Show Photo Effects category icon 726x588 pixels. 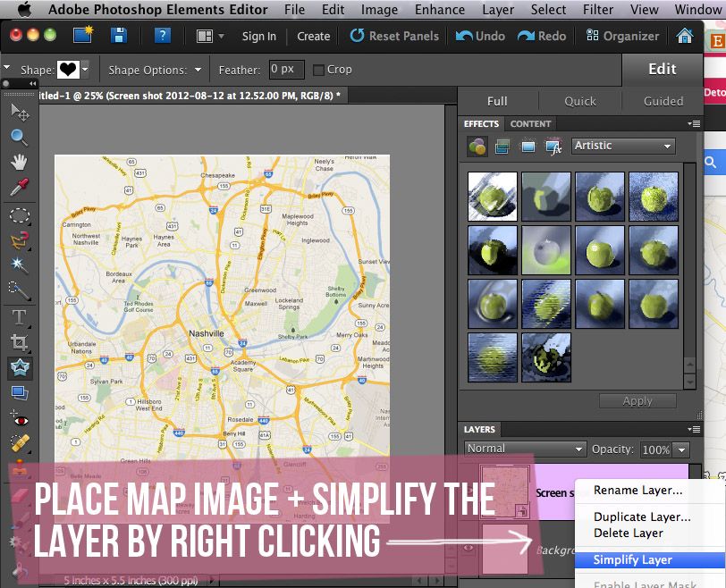point(528,147)
